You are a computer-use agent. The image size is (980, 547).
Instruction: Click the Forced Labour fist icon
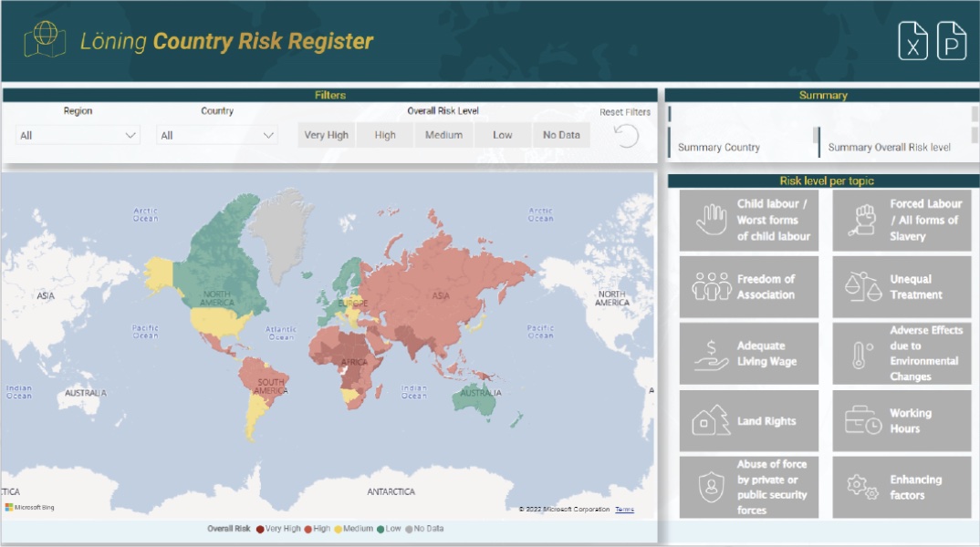pyautogui.click(x=861, y=220)
